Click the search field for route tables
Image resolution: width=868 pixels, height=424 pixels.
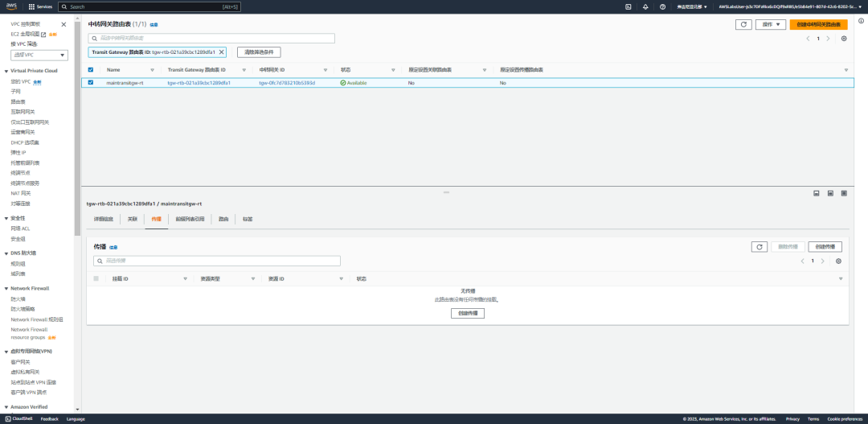coord(211,39)
